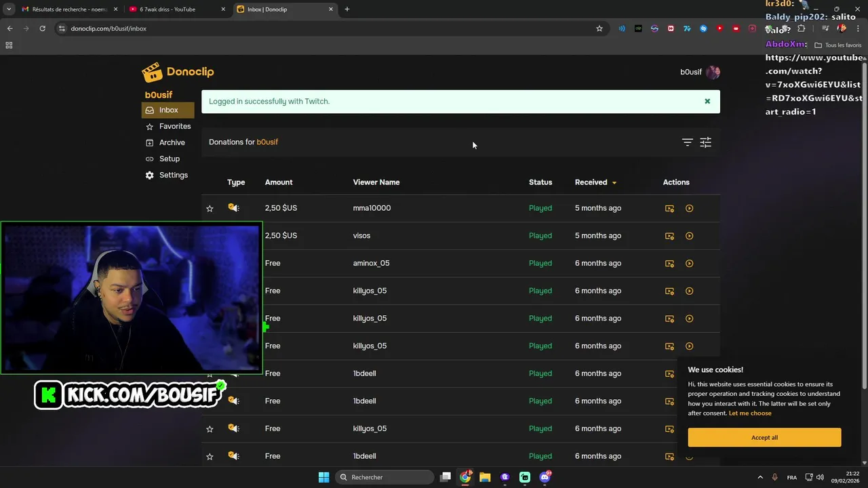Replay the aminox_05 donation clip
The height and width of the screenshot is (488, 868).
pyautogui.click(x=689, y=263)
